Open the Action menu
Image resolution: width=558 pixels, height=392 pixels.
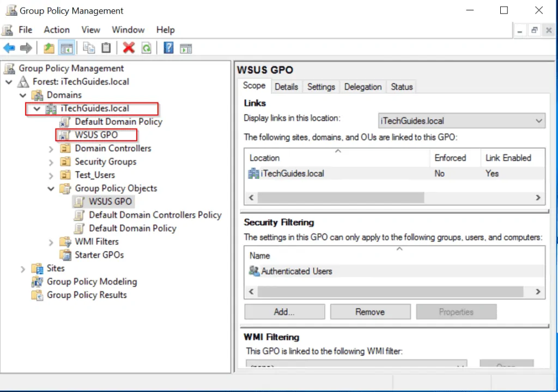(56, 29)
